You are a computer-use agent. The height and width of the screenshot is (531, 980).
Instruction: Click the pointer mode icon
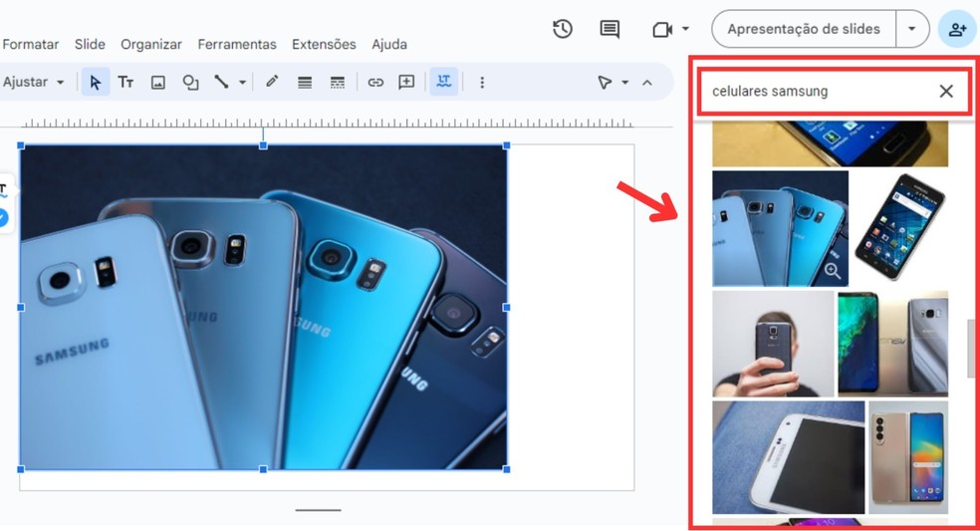point(605,82)
